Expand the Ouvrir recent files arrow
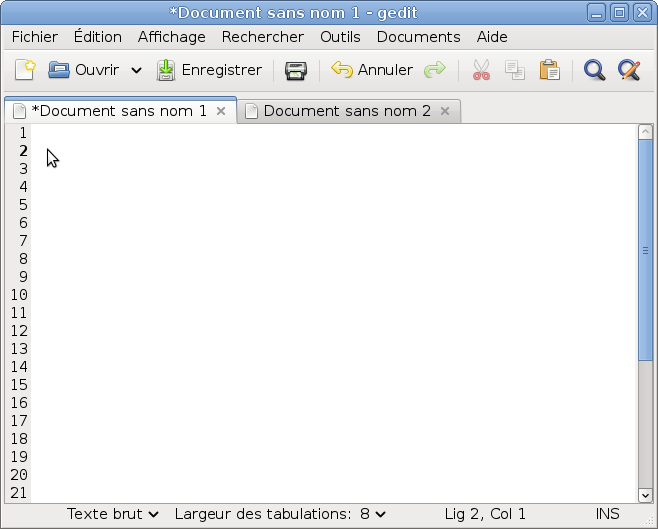 [136, 70]
